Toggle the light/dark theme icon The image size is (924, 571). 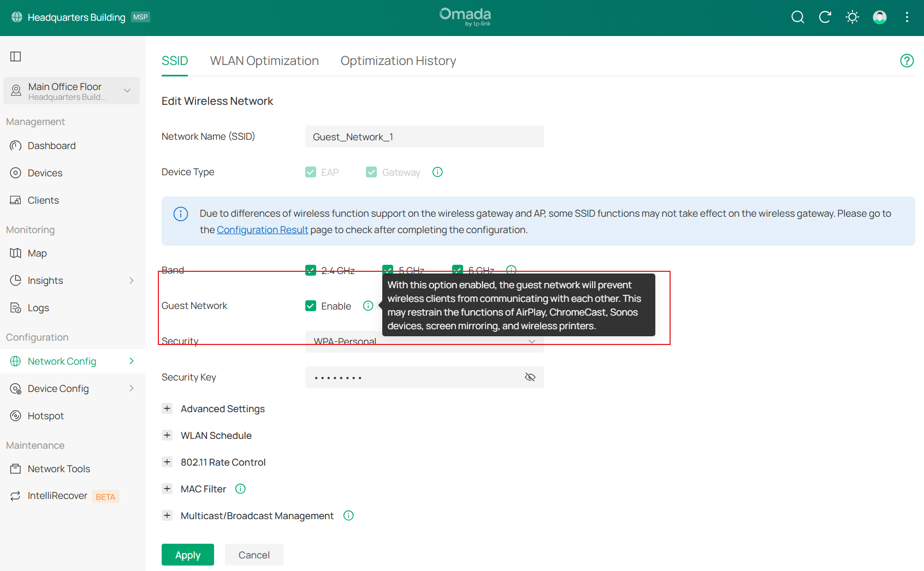point(852,17)
